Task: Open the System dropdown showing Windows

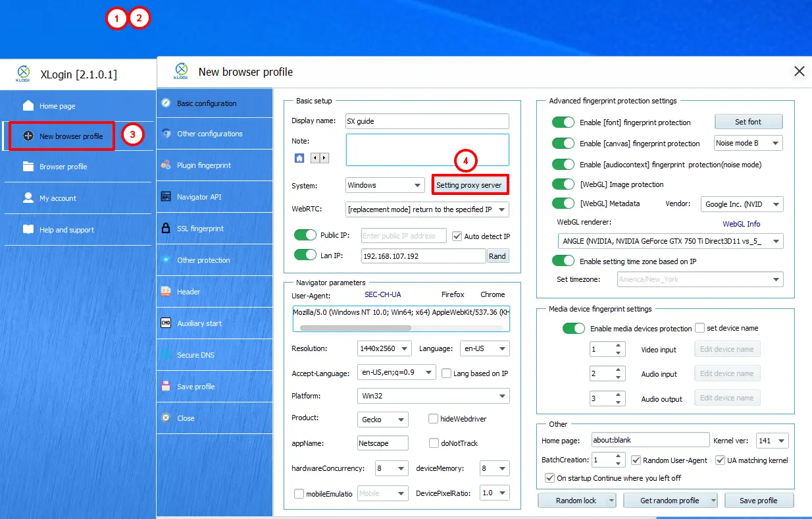Action: coord(386,185)
